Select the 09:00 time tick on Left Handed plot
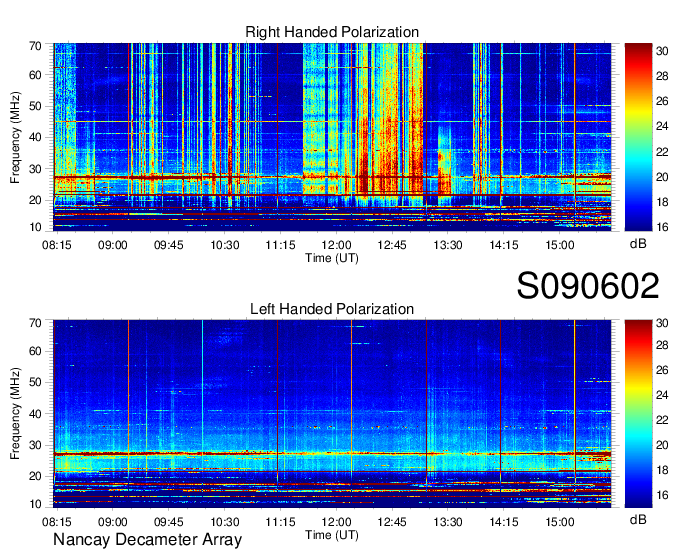Image resolution: width=680 pixels, height=552 pixels. tap(113, 522)
